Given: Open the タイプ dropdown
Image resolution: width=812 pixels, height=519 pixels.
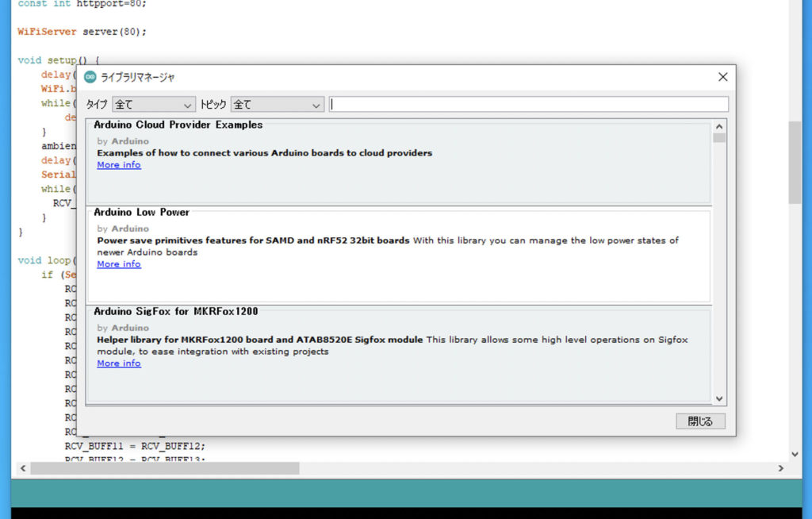Looking at the screenshot, I should tap(154, 105).
